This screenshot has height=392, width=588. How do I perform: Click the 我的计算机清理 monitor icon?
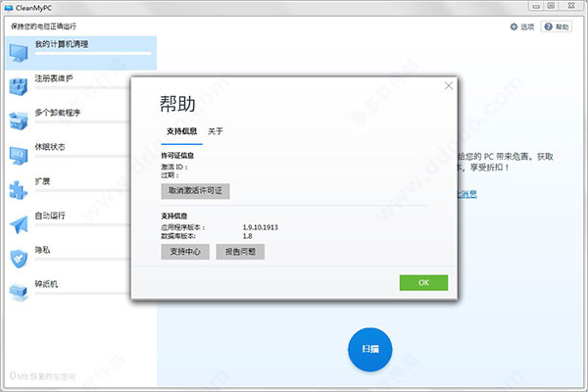point(19,53)
